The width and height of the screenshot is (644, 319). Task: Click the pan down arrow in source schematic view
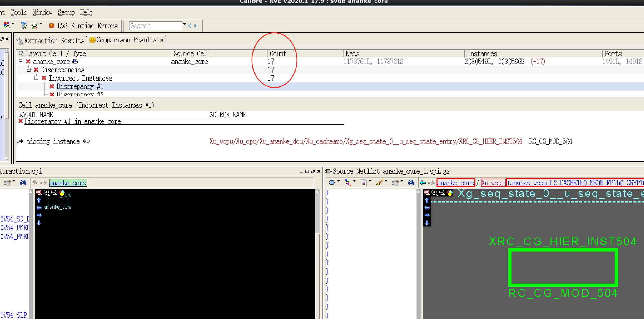pos(427,223)
